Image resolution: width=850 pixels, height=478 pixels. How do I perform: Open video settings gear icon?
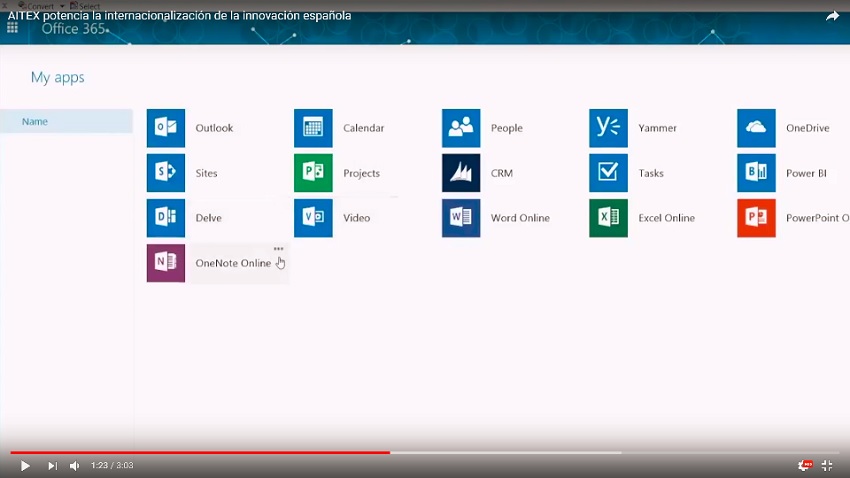tap(804, 465)
